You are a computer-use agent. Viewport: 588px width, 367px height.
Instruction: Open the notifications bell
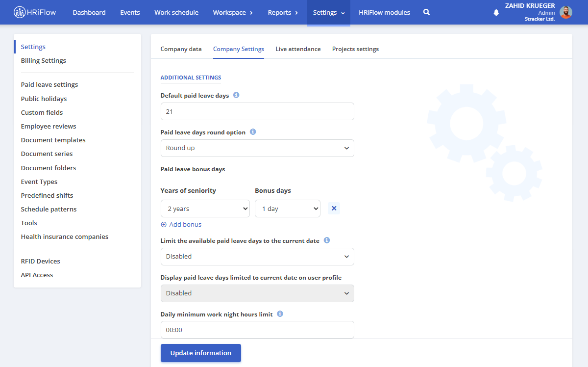496,12
